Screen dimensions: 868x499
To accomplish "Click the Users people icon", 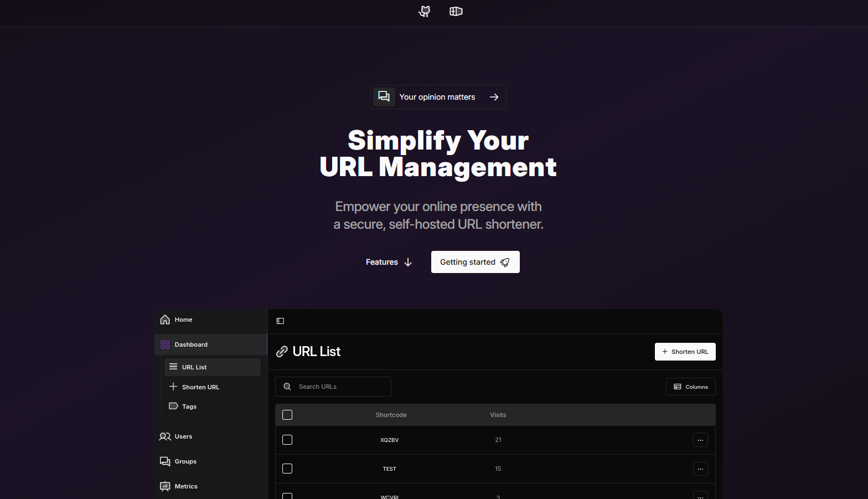I will [165, 436].
